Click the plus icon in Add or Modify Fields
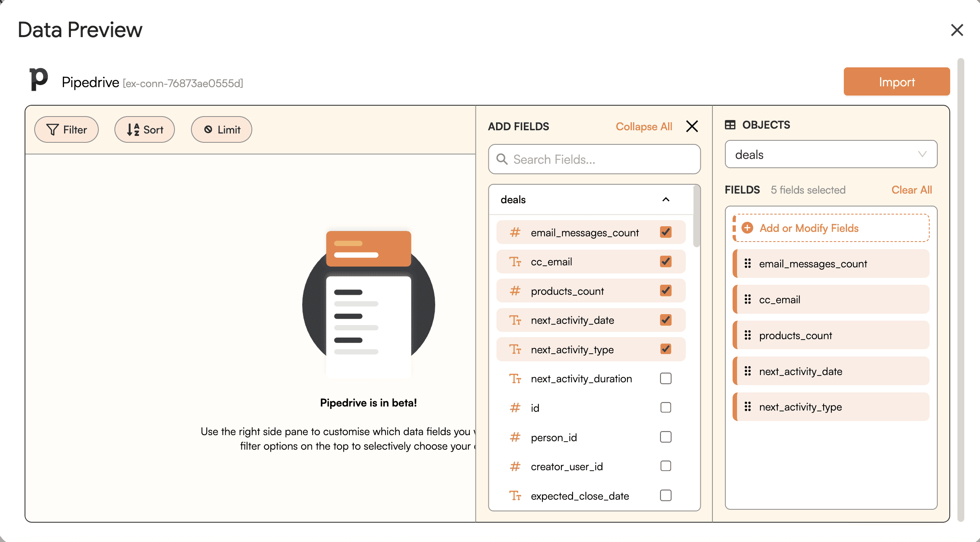Viewport: 980px width, 542px height. 747,228
